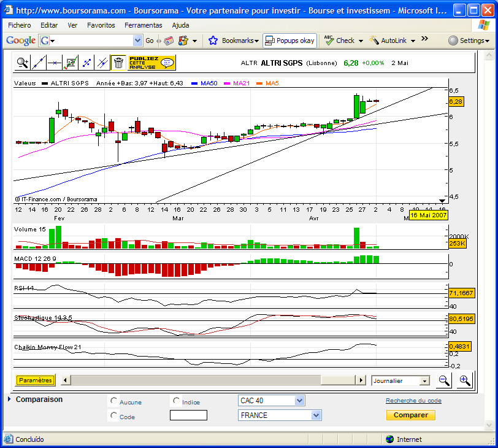Click the ABC spell Check icon
The image size is (498, 448).
[x=329, y=41]
